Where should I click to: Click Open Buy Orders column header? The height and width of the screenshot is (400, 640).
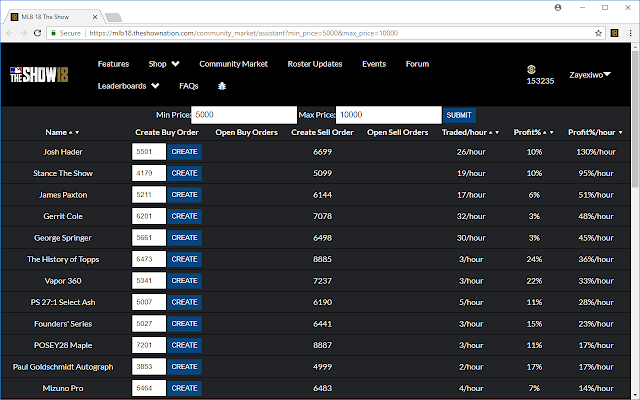(247, 132)
